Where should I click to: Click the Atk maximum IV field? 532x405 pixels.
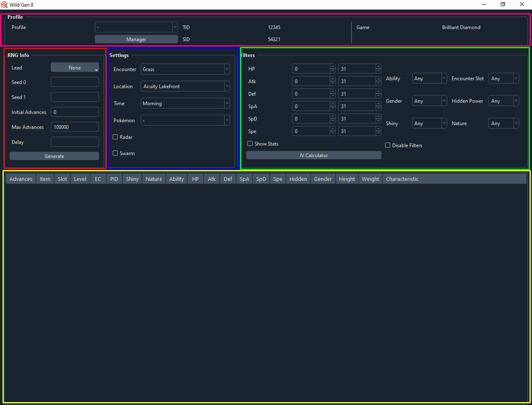[x=360, y=81]
